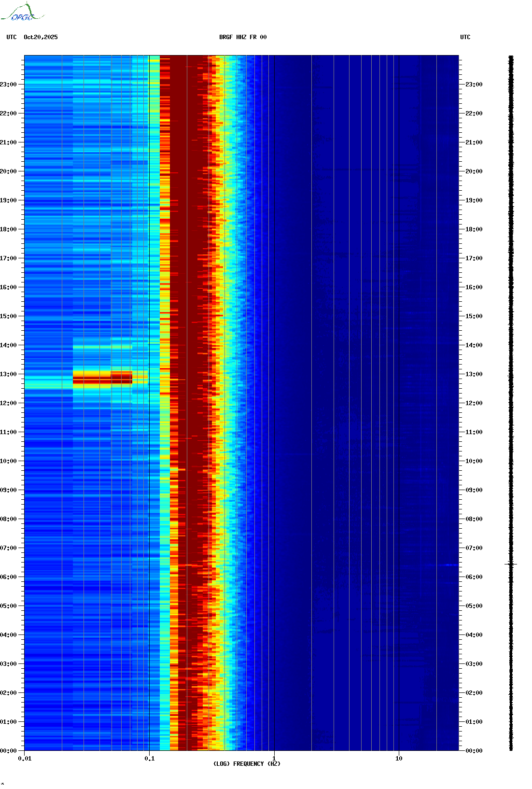The height and width of the screenshot is (789, 532).
Task: Click the 0.1 frequency axis label
Action: [x=150, y=759]
